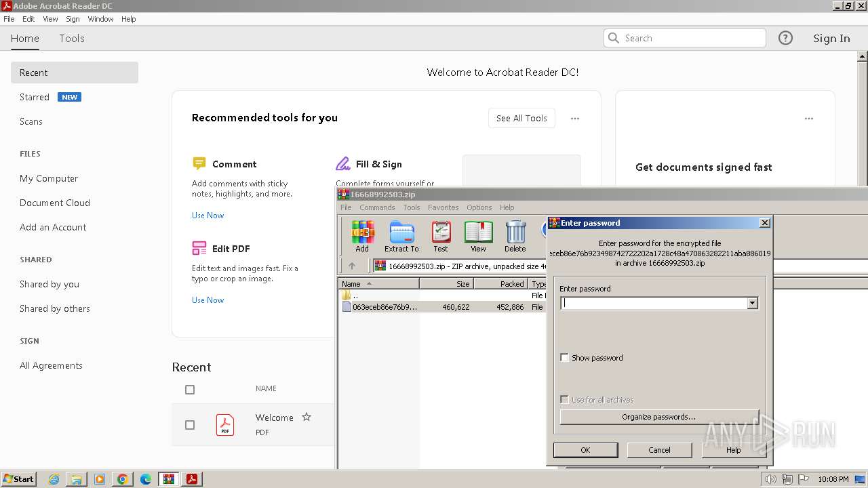Switch to the Home tab

25,38
